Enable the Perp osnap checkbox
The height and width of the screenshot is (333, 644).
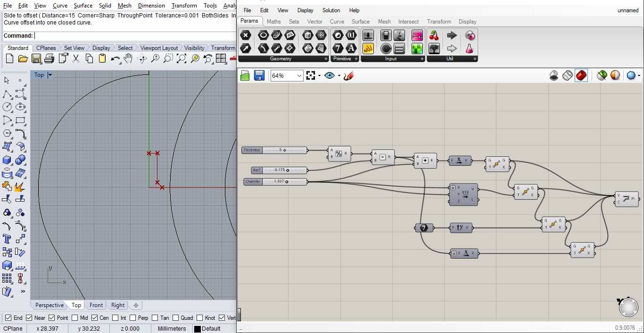point(132,317)
